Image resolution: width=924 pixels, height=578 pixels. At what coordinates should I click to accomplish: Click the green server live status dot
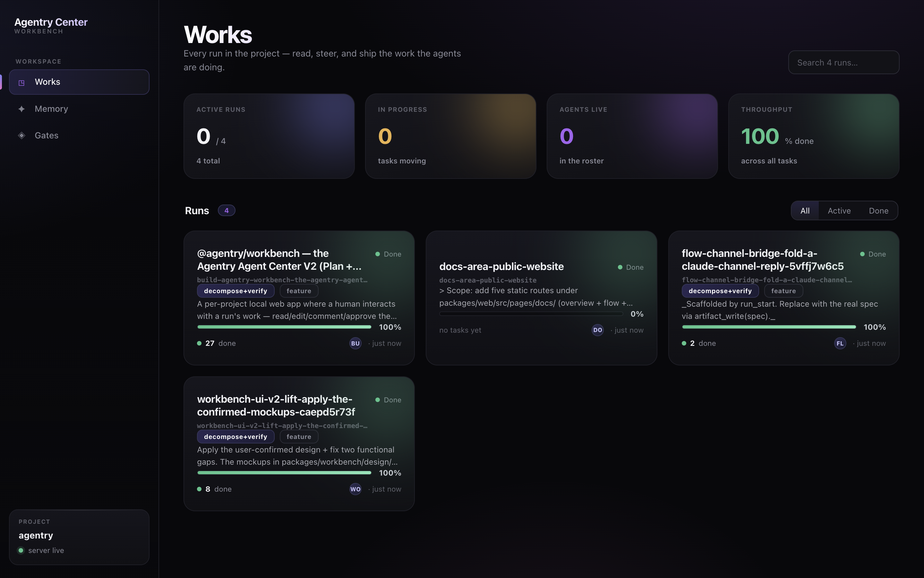(21, 550)
